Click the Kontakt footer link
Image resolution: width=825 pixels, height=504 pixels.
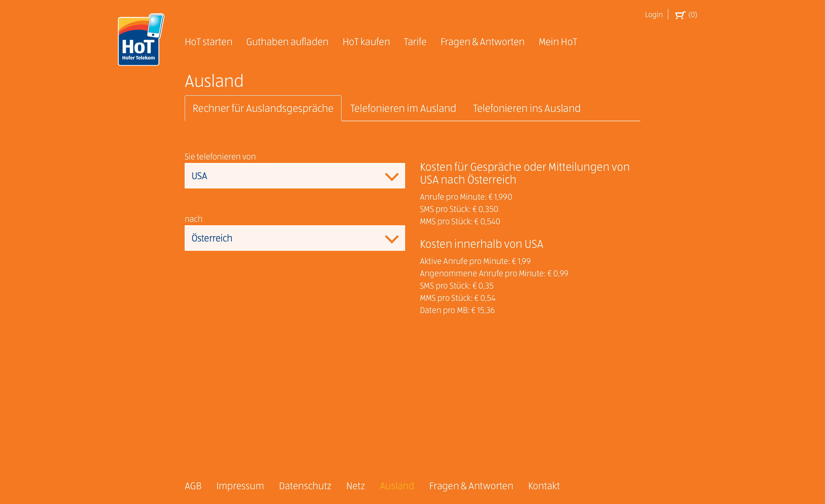pos(543,486)
